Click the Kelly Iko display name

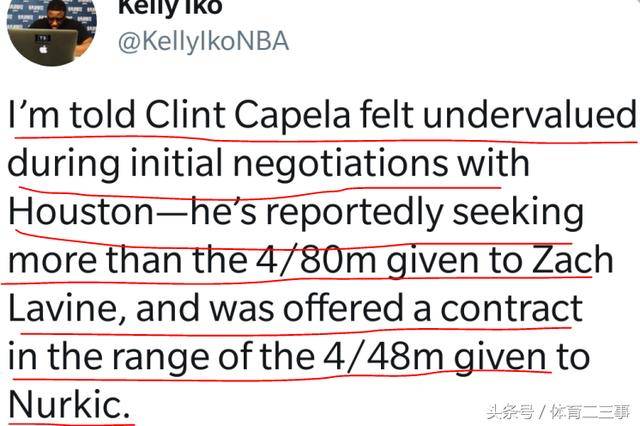[x=171, y=7]
